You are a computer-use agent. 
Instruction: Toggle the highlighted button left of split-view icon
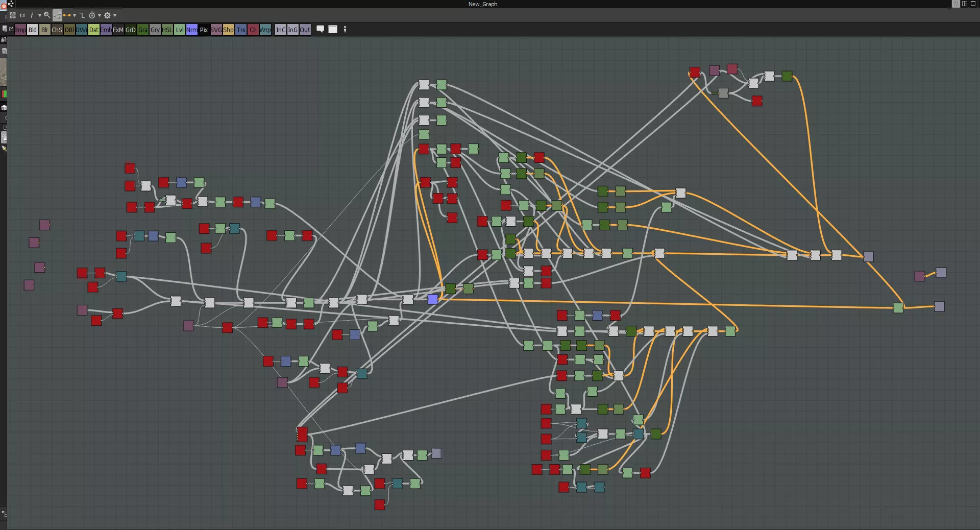click(x=955, y=4)
